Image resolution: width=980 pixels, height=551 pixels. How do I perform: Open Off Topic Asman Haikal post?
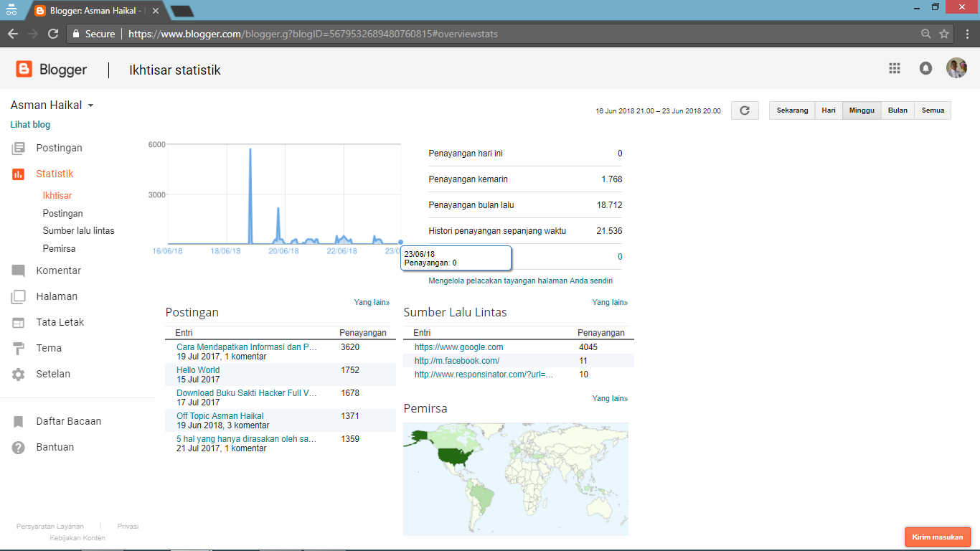(x=220, y=416)
